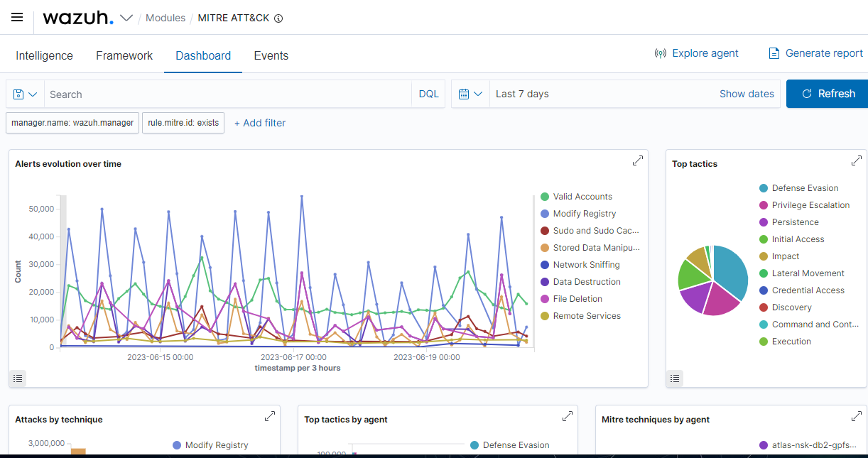
Task: Click the Refresh button
Action: coord(828,94)
